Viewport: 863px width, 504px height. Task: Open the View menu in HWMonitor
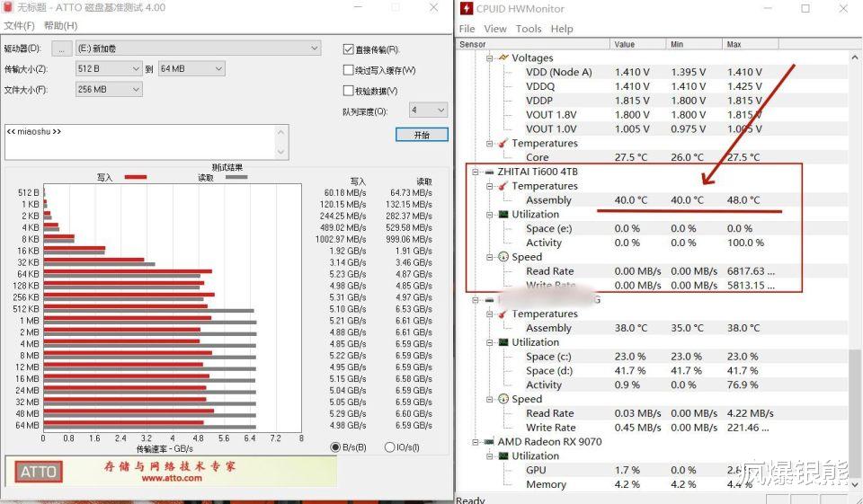coord(495,29)
